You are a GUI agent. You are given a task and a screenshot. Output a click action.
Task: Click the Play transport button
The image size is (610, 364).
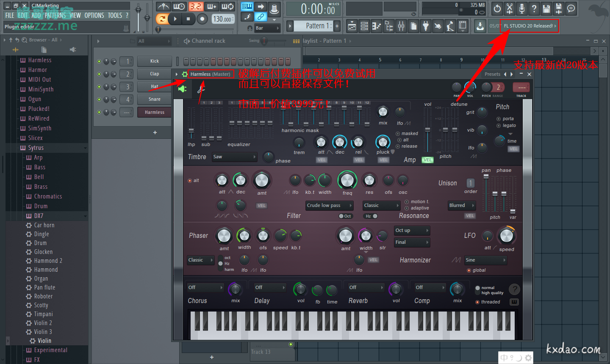pos(175,19)
